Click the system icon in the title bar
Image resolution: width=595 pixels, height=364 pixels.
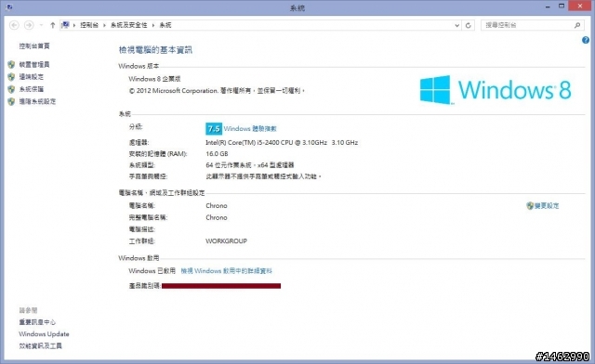pos(9,6)
